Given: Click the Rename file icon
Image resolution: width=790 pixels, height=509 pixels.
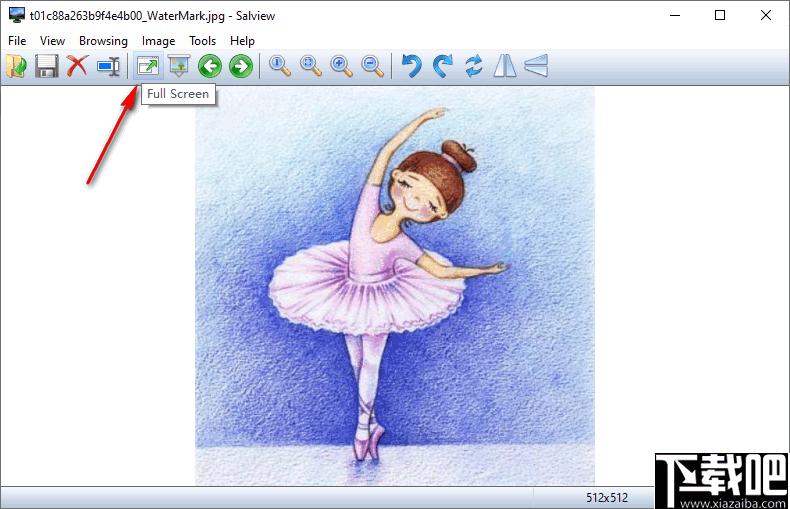Looking at the screenshot, I should pyautogui.click(x=108, y=66).
